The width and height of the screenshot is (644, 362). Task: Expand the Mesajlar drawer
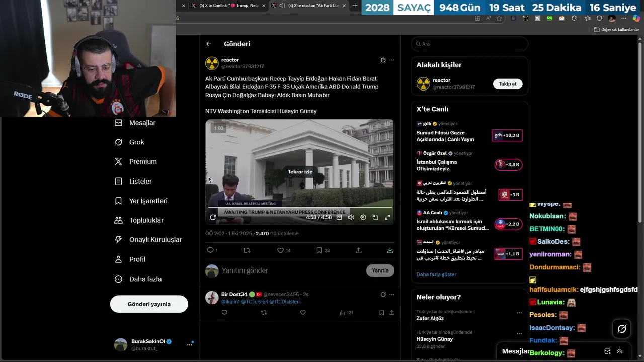pos(619,351)
